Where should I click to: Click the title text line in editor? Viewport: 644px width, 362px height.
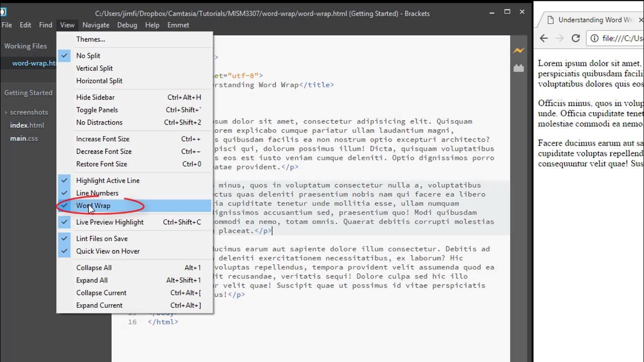coord(273,85)
